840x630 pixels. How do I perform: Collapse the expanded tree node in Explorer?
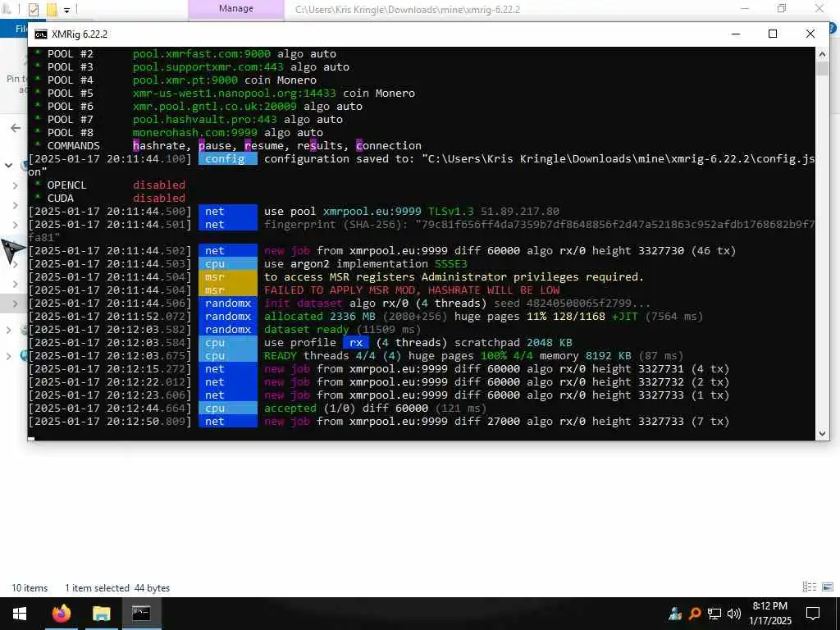8,165
